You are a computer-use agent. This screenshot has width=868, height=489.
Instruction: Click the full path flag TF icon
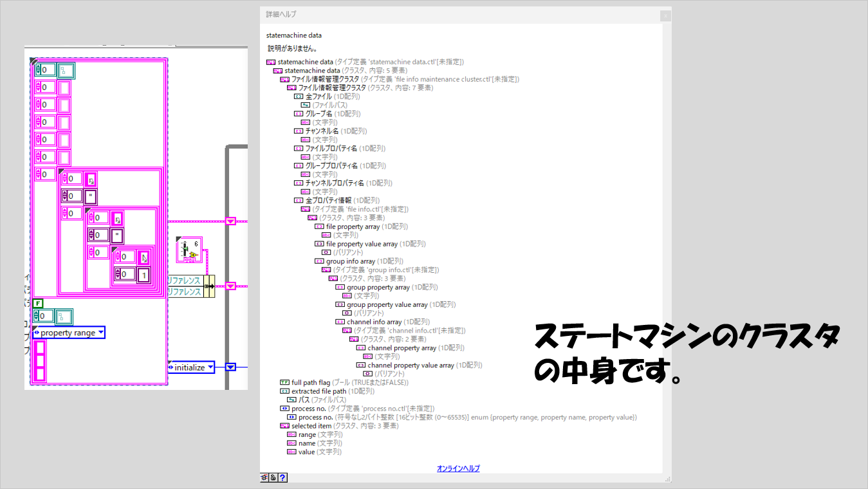(284, 382)
